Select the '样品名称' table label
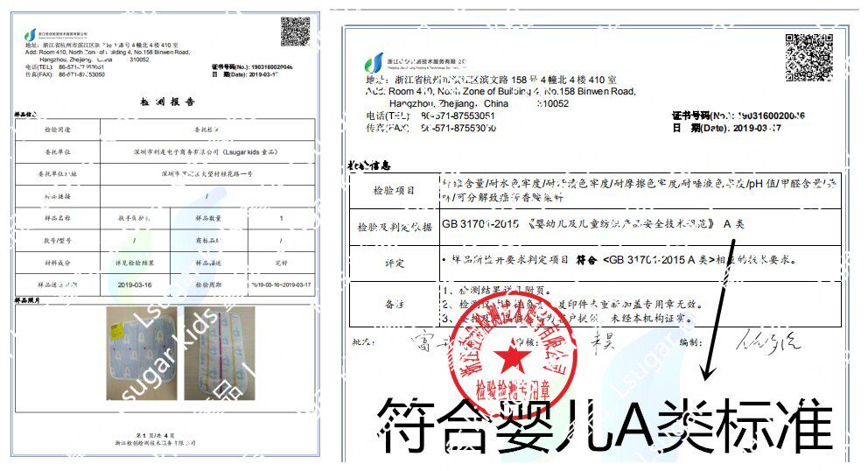 [58, 218]
